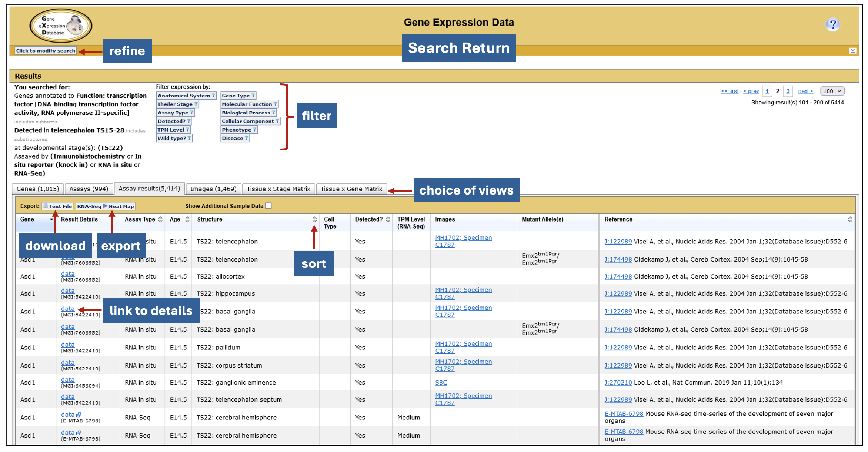Open the results-per-page dropdown showing 100
The height and width of the screenshot is (452, 868).
click(x=832, y=91)
